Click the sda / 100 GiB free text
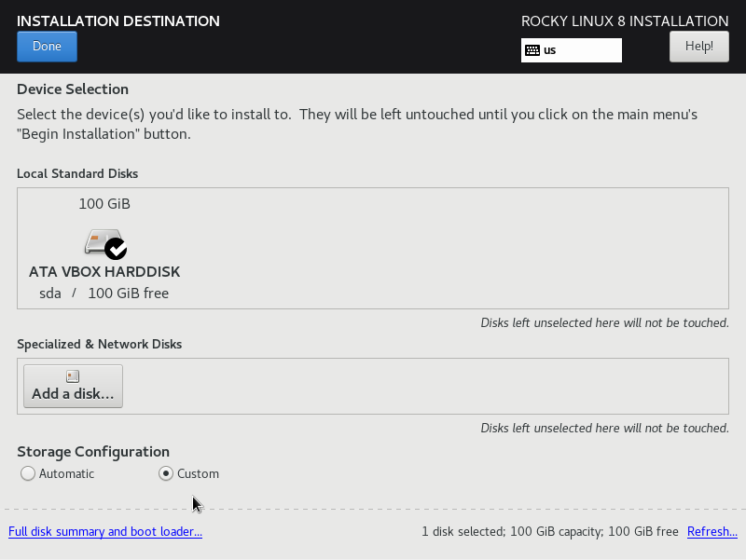The height and width of the screenshot is (560, 746). 104,294
